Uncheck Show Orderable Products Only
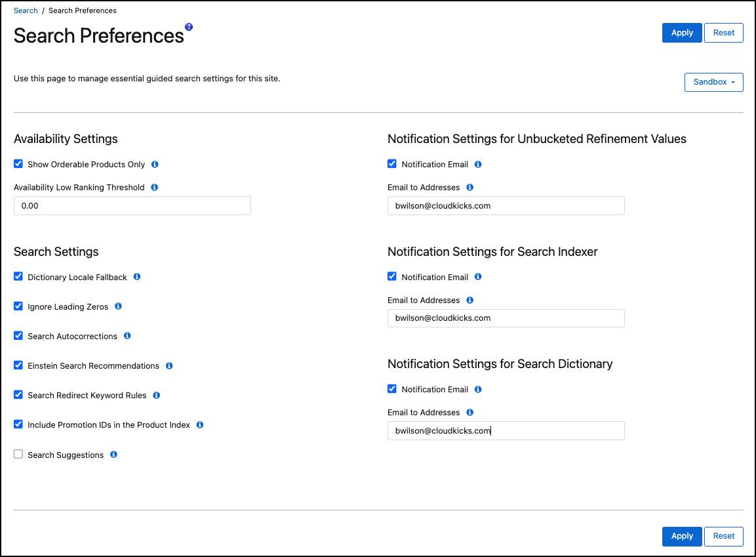Image resolution: width=756 pixels, height=557 pixels. click(18, 164)
